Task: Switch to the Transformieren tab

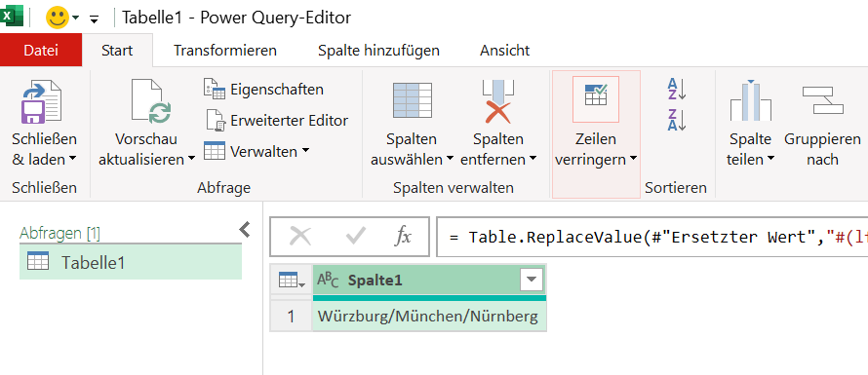Action: 224,51
